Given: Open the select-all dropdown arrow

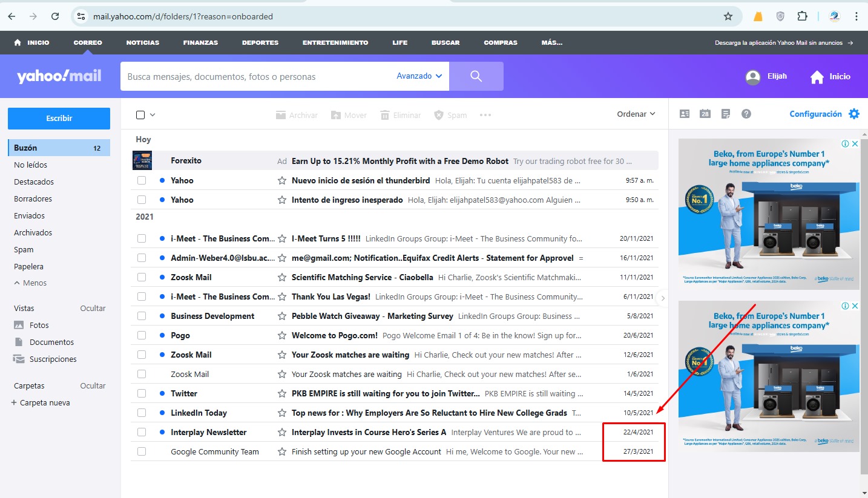Looking at the screenshot, I should (153, 115).
